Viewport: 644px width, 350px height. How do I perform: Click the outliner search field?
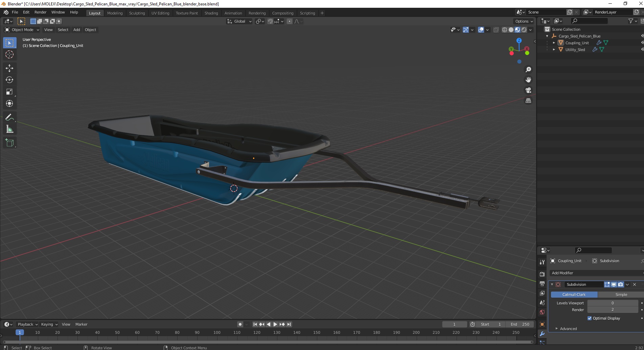tap(589, 21)
